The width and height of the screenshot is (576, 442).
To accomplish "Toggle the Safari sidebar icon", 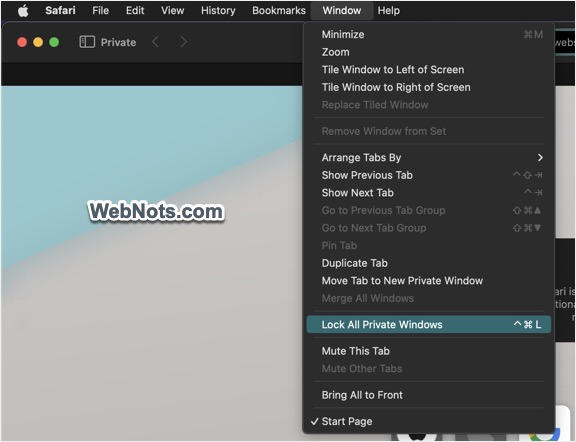I will pos(87,42).
